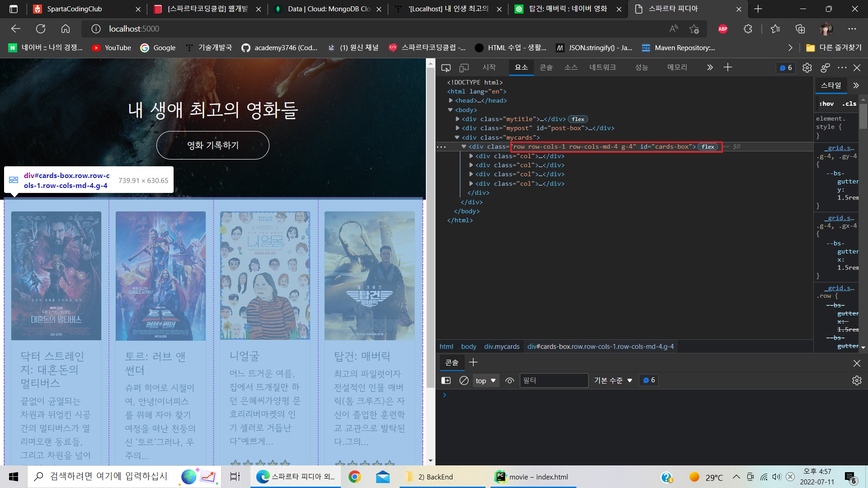868x488 pixels.
Task: Open the 기본 수준 log level dropdown
Action: (x=613, y=380)
